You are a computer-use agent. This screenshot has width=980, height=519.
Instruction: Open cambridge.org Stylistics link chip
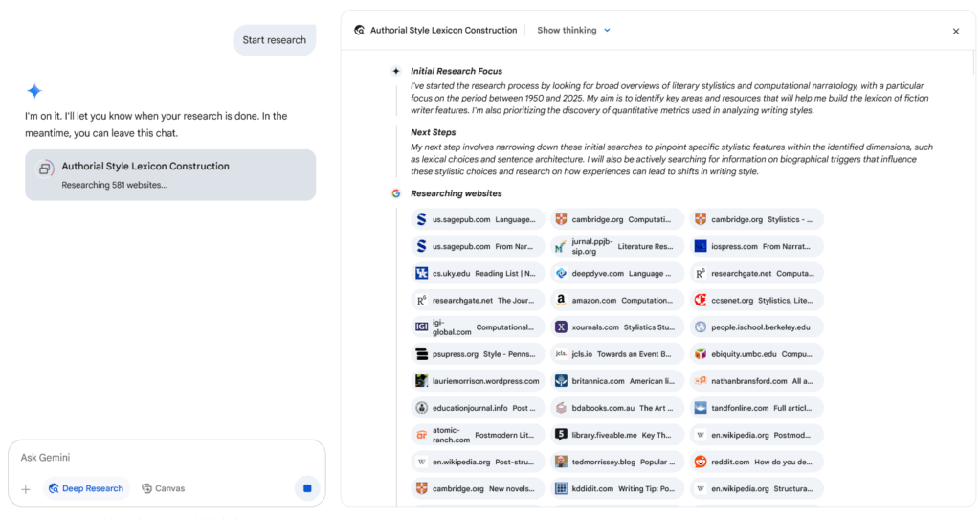(x=756, y=219)
